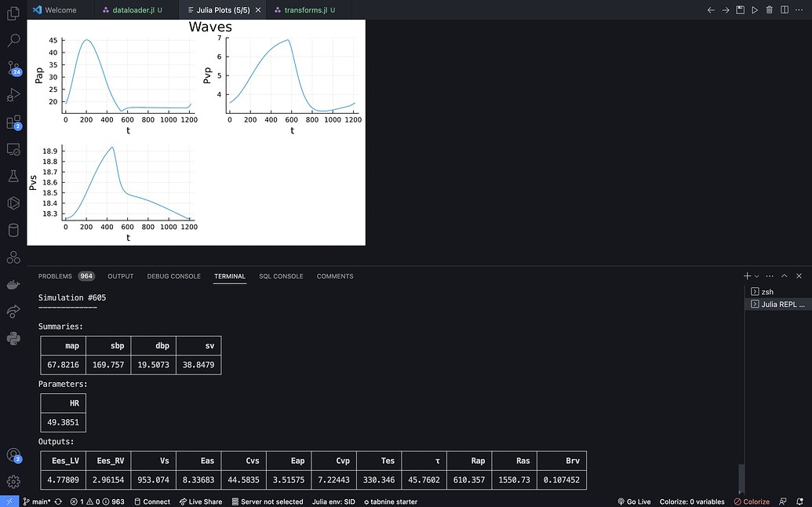
Task: Open the Testing flask view
Action: [13, 176]
